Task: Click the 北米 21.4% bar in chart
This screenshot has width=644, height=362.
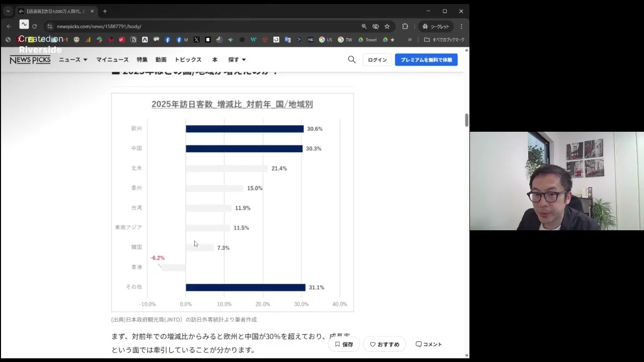Action: 227,168
